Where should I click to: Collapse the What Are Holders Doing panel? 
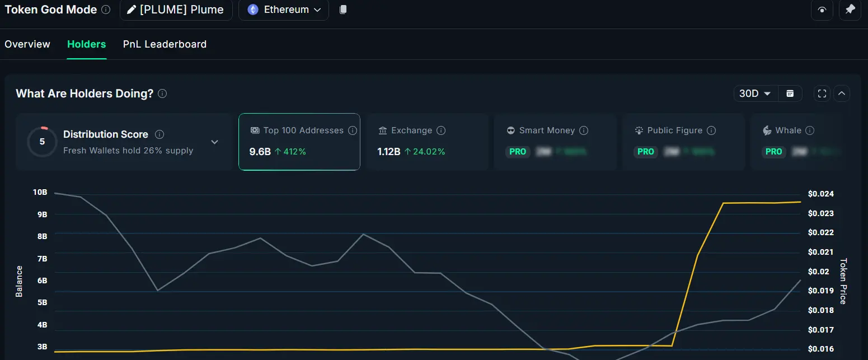tap(842, 93)
